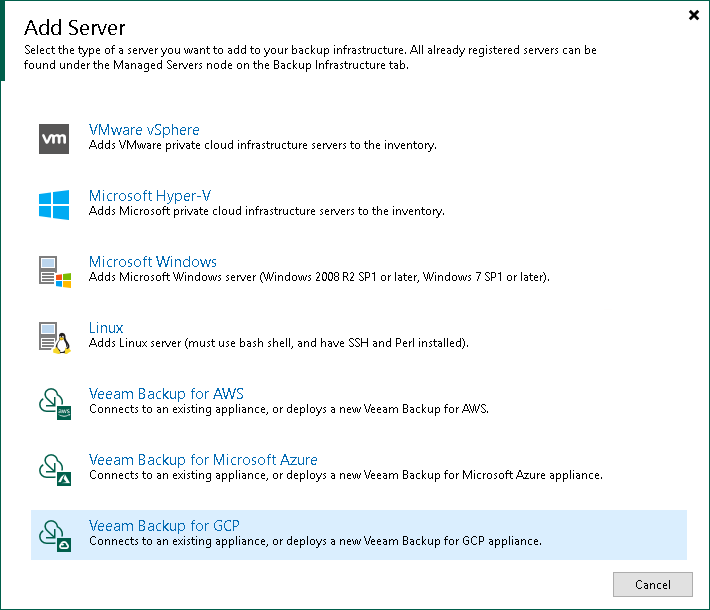Click the blue Windows Hyper-V logo icon

click(x=54, y=205)
